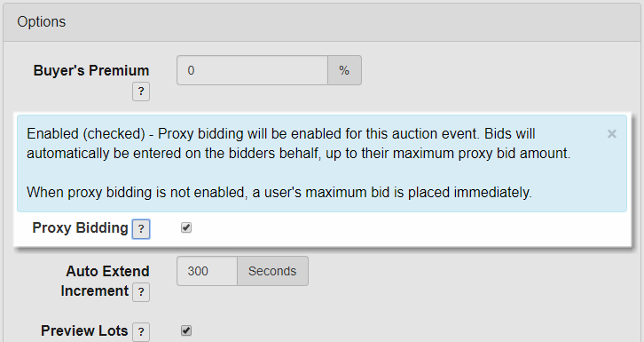644x342 pixels.
Task: Uncheck the Proxy Bidding checkbox
Action: pos(186,227)
